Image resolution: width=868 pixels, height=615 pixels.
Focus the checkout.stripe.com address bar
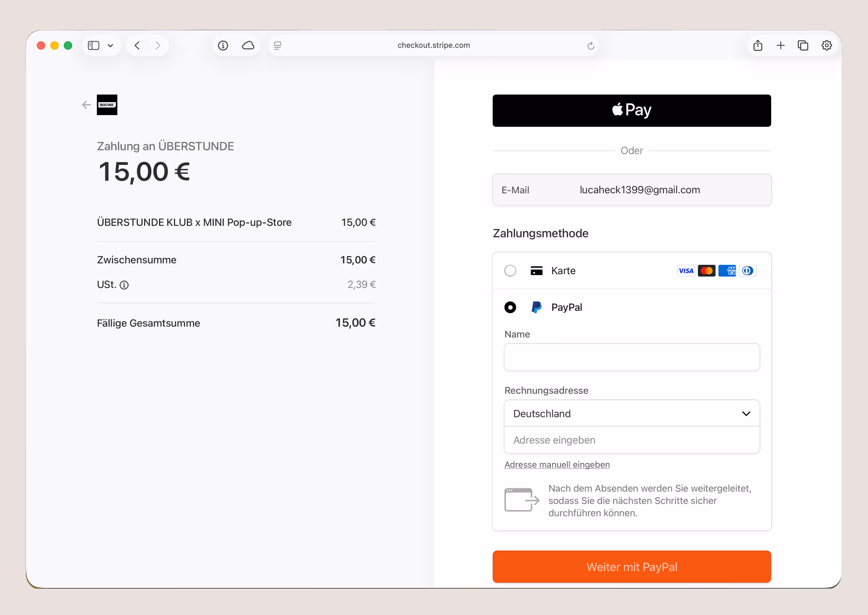click(433, 45)
